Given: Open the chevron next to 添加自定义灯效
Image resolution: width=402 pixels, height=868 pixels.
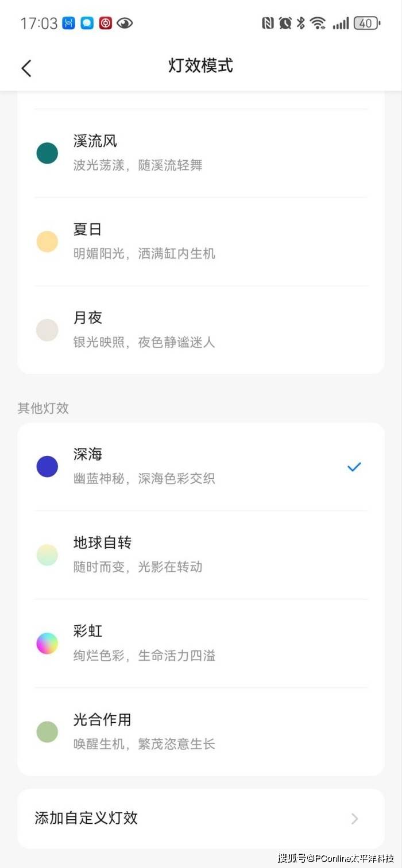Looking at the screenshot, I should tap(354, 819).
